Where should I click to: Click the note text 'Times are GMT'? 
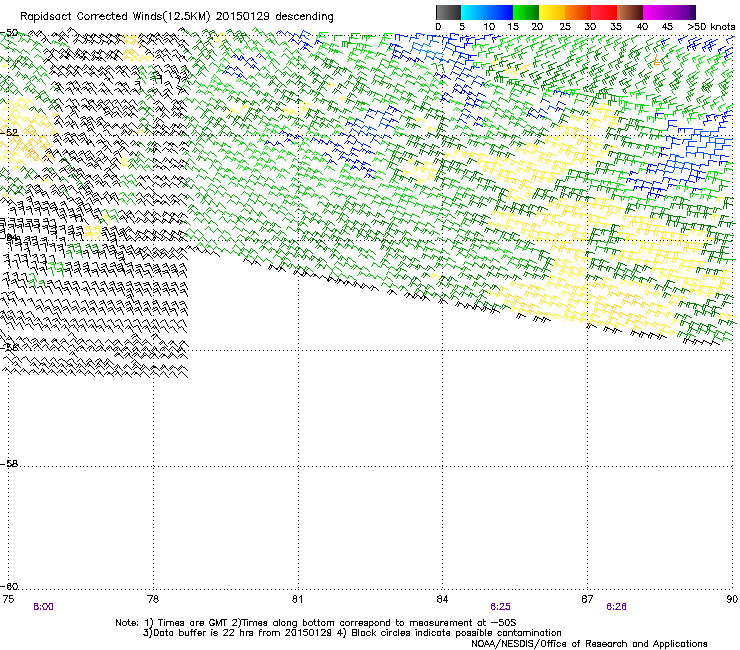click(191, 623)
